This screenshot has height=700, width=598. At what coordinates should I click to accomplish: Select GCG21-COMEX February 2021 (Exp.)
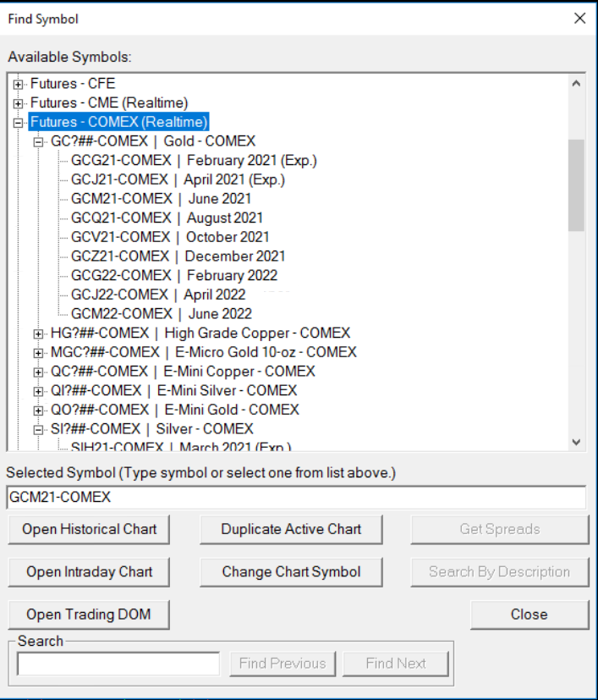(194, 160)
